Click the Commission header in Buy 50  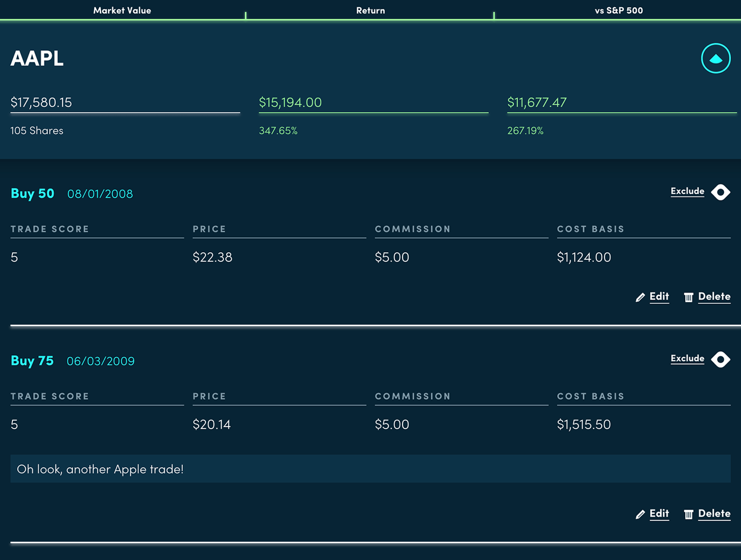pyautogui.click(x=413, y=229)
